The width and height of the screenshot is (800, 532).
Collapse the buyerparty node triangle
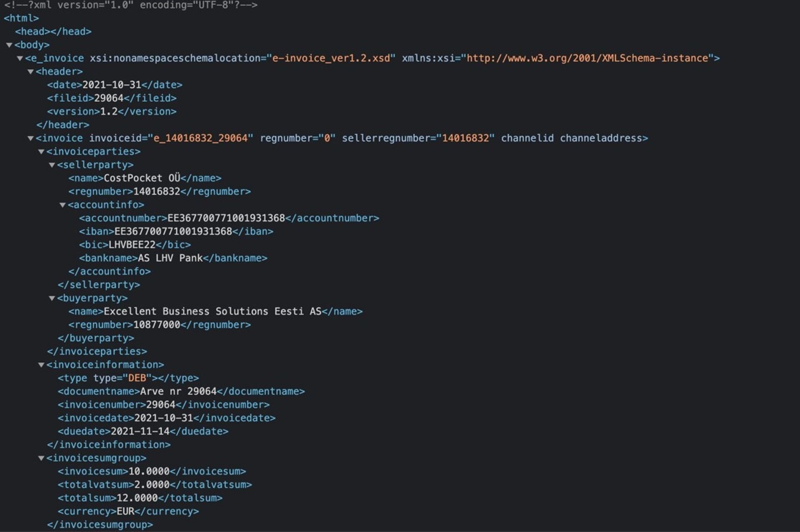click(52, 298)
